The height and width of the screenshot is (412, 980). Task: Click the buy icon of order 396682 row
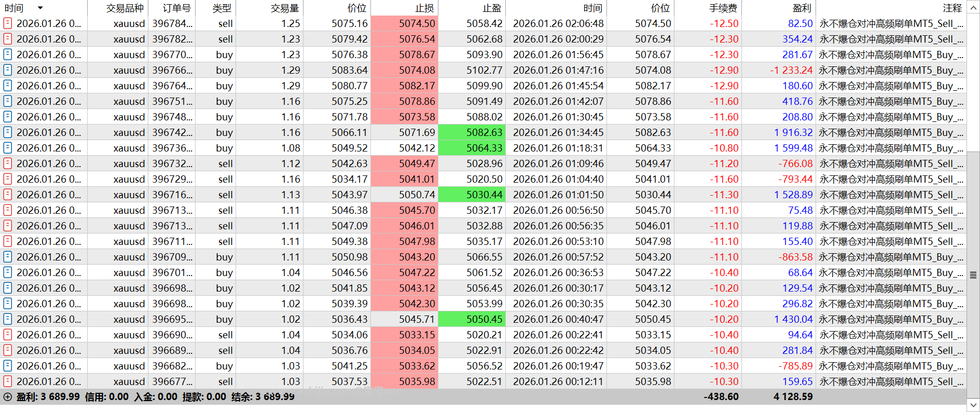(x=8, y=366)
